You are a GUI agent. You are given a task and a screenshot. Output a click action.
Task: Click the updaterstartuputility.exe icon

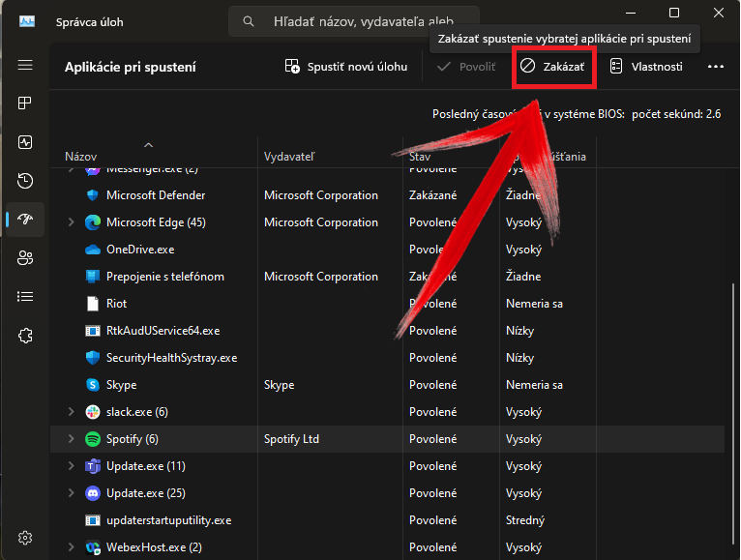pyautogui.click(x=93, y=520)
